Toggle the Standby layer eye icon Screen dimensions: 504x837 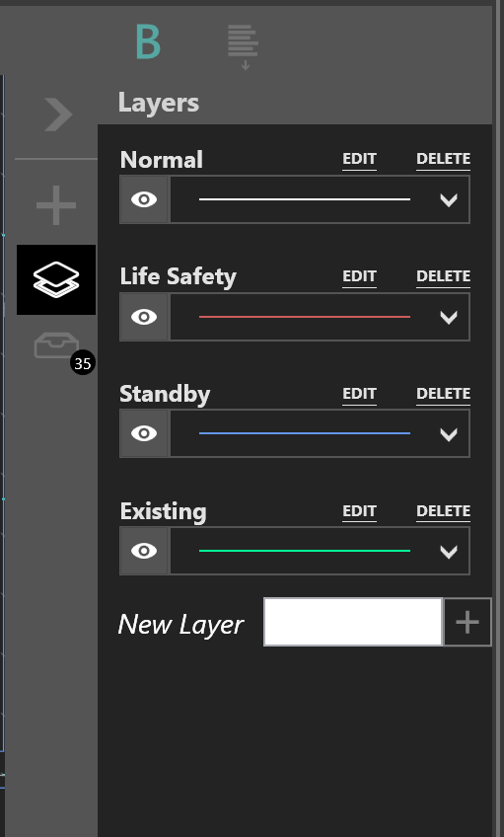(144, 433)
